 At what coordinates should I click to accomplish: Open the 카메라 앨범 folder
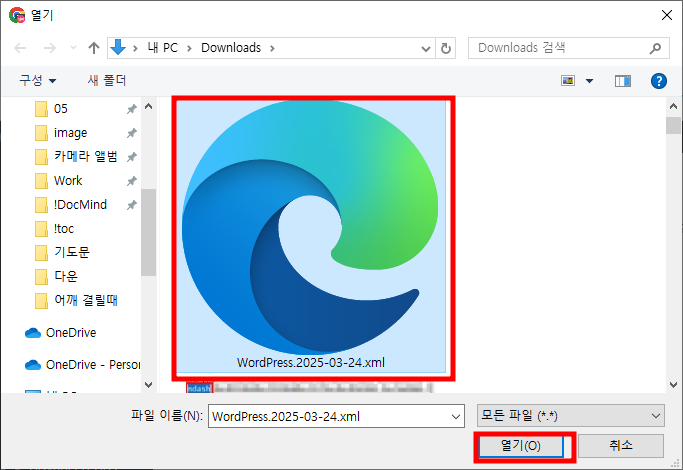tap(86, 156)
